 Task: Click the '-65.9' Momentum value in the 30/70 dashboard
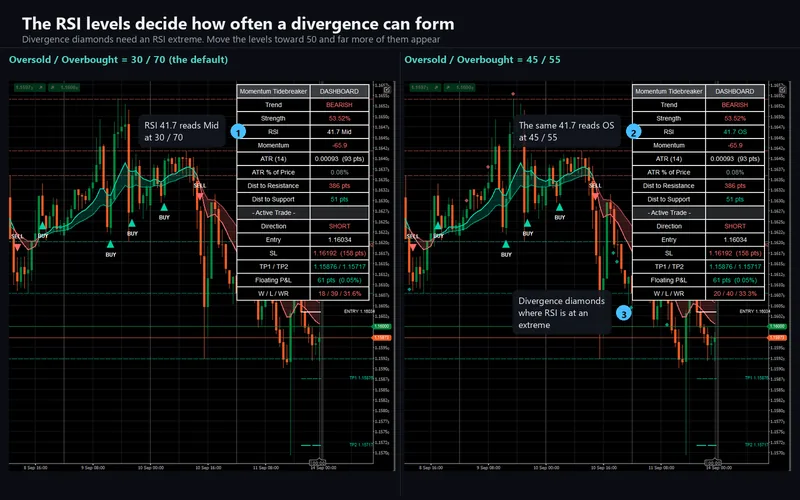click(339, 145)
